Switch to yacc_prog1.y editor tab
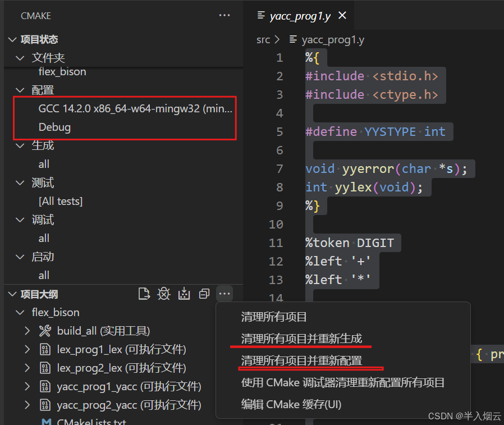 pos(299,16)
